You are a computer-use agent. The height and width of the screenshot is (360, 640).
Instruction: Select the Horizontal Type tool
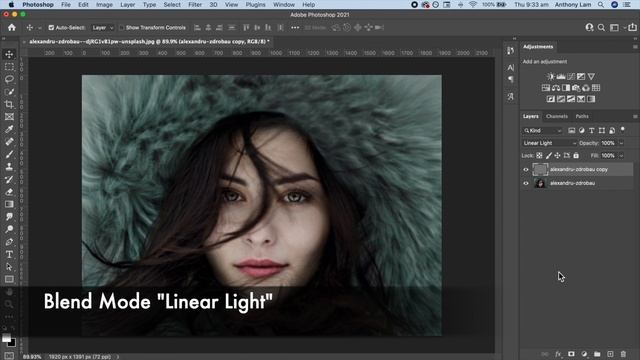9,254
